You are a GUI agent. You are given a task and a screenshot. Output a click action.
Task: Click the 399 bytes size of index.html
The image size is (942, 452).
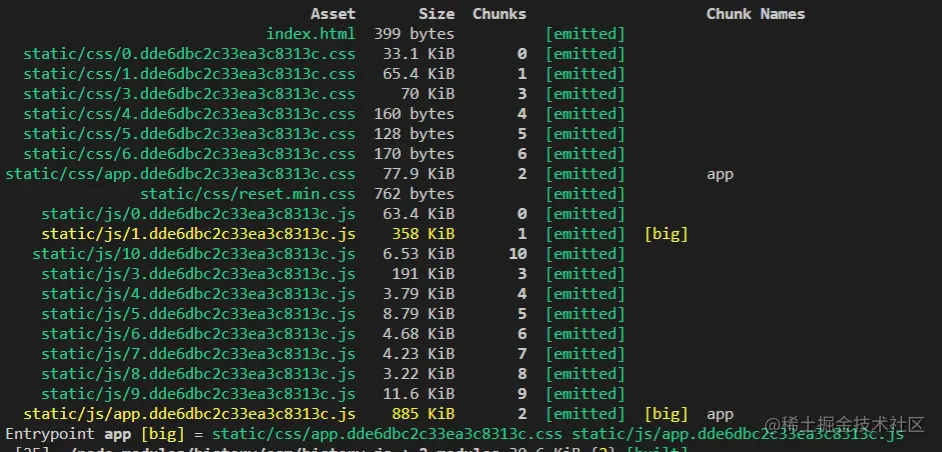(414, 34)
